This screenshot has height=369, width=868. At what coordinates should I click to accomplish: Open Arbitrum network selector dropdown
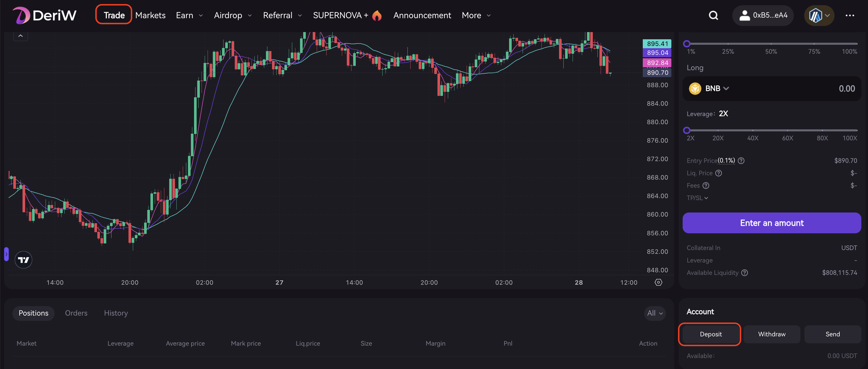[x=819, y=15]
